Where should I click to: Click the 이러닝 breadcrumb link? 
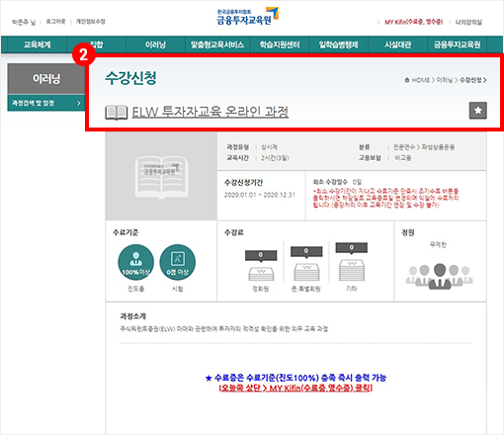(445, 80)
